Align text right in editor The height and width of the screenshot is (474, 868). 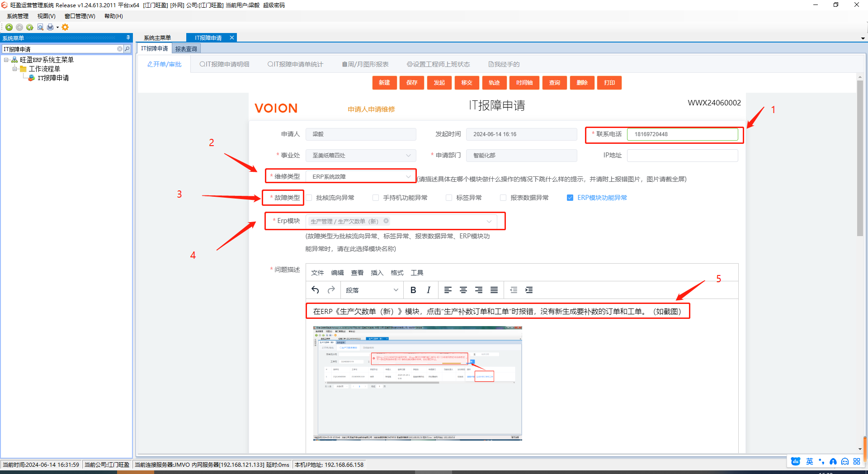(479, 290)
